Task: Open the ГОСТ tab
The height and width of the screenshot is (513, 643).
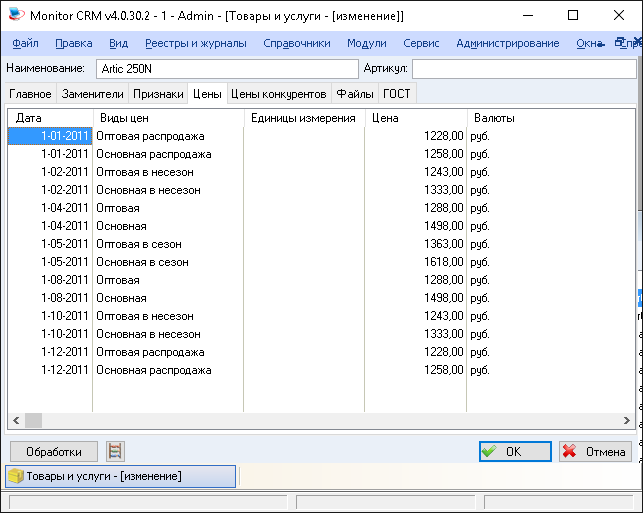Action: coord(397,94)
